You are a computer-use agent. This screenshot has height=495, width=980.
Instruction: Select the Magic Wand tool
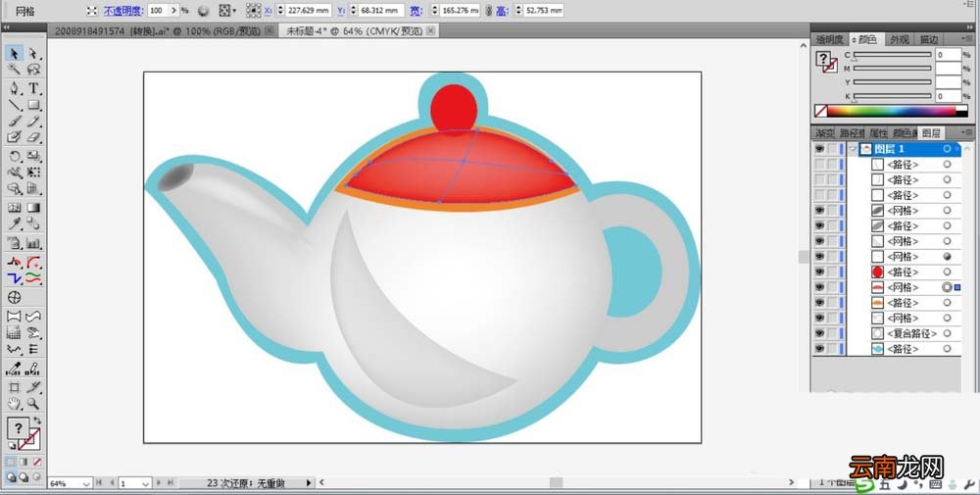click(14, 70)
